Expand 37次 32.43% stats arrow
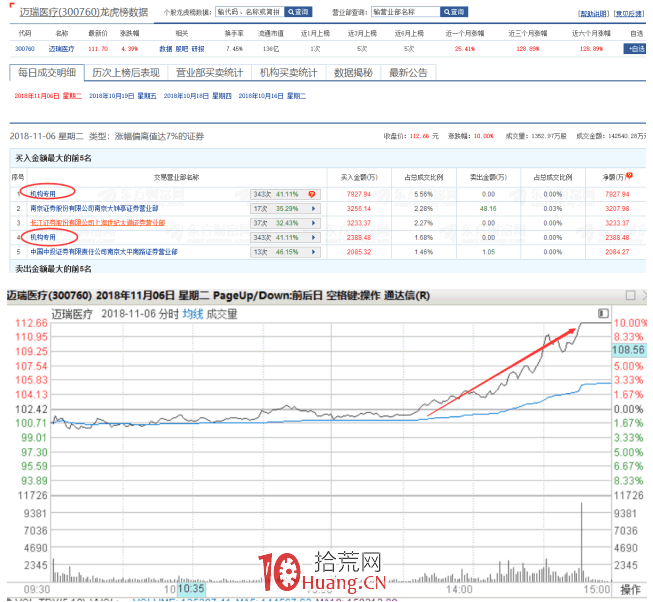The image size is (653, 602). [x=314, y=223]
